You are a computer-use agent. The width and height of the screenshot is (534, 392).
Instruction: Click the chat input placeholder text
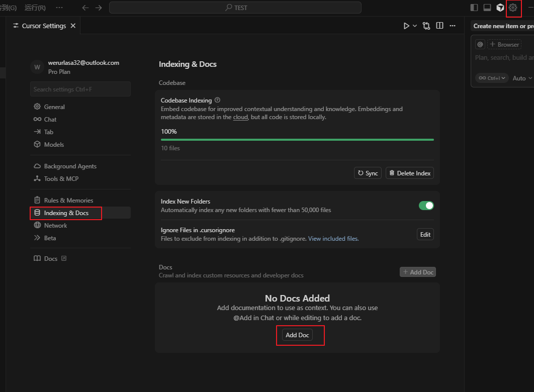tap(504, 57)
